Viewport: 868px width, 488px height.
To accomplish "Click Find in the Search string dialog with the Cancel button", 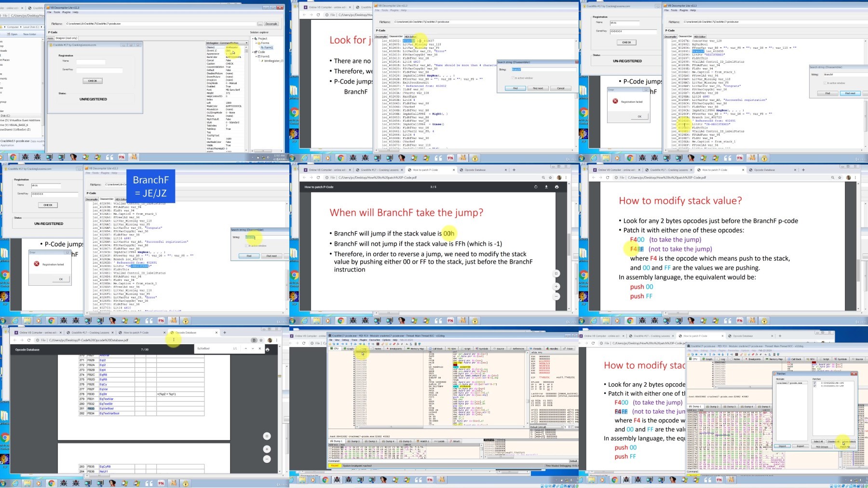I will click(515, 88).
